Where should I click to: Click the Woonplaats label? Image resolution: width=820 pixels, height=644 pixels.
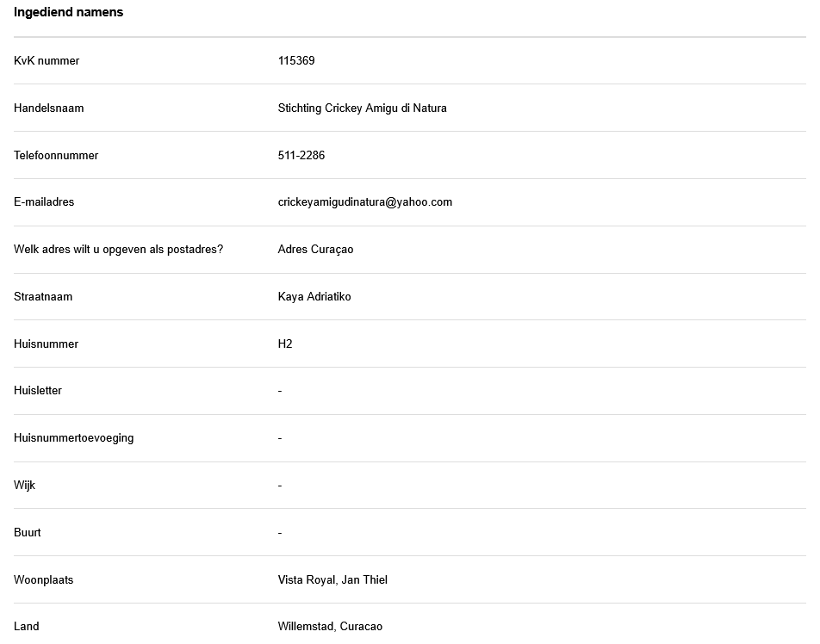point(43,580)
